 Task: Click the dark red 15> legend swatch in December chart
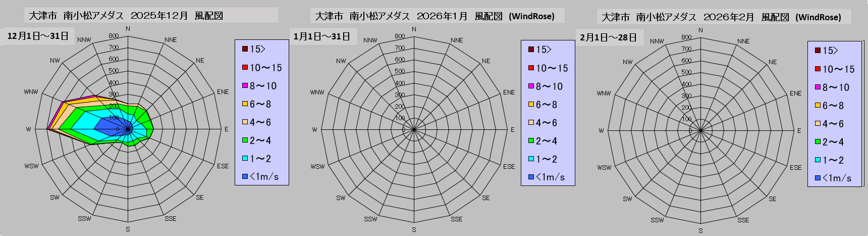tap(245, 49)
